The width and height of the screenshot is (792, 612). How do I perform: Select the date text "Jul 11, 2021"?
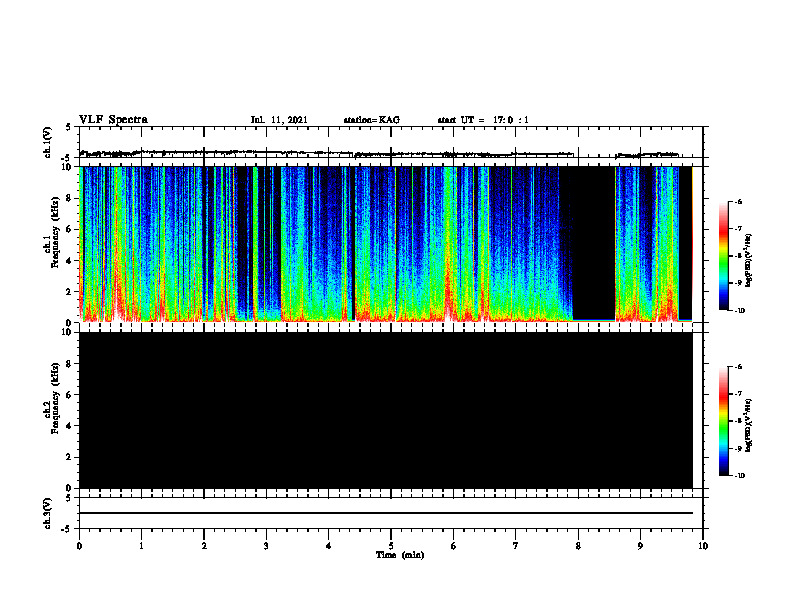tap(279, 120)
